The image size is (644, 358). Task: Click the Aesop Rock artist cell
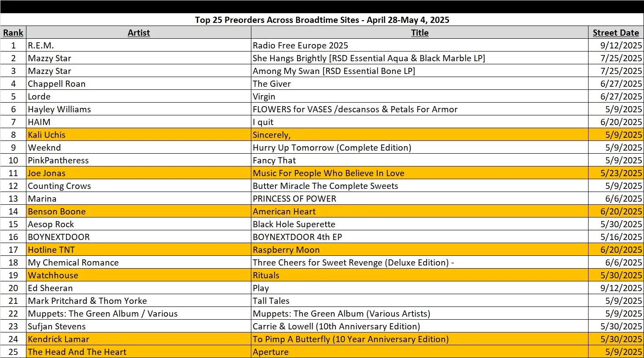139,224
